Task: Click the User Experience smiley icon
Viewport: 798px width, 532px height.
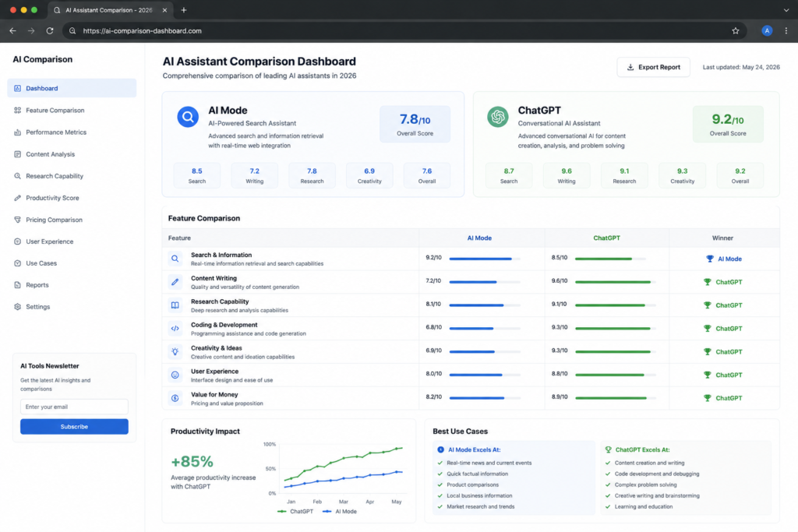Action: tap(175, 375)
